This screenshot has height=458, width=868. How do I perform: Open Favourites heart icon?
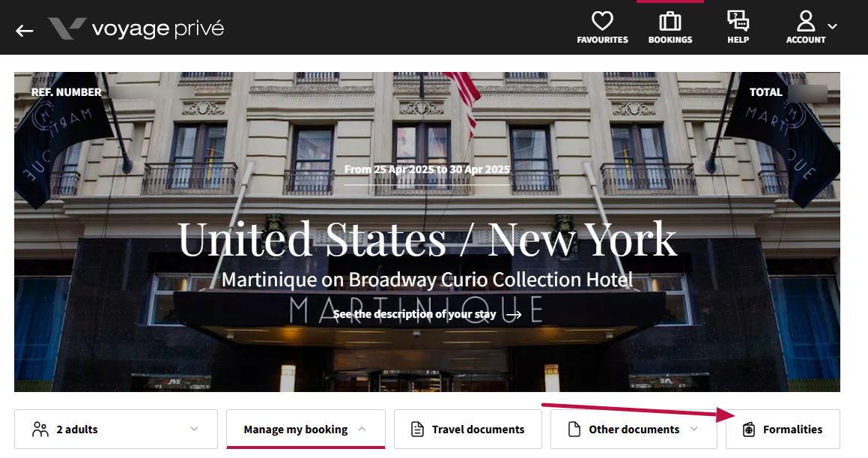pyautogui.click(x=602, y=21)
